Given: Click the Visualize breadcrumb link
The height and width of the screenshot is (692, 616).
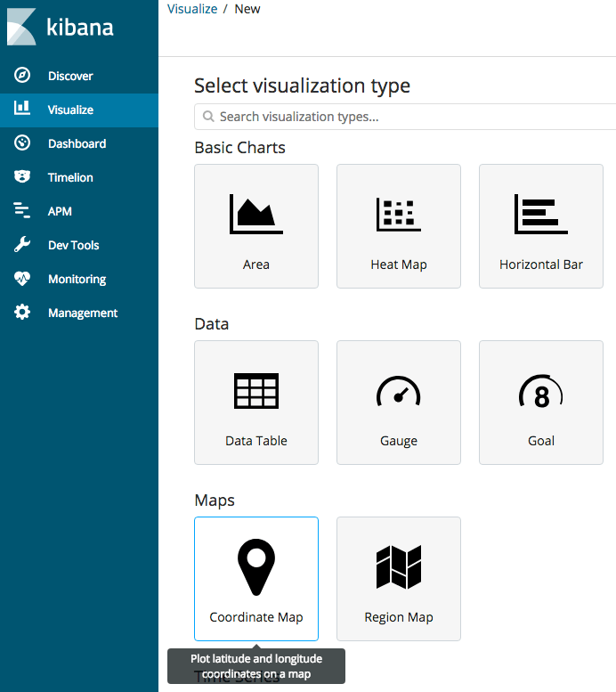Looking at the screenshot, I should pos(192,9).
